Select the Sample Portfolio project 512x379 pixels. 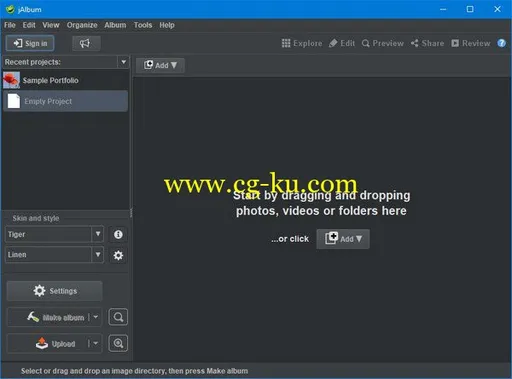[x=65, y=80]
